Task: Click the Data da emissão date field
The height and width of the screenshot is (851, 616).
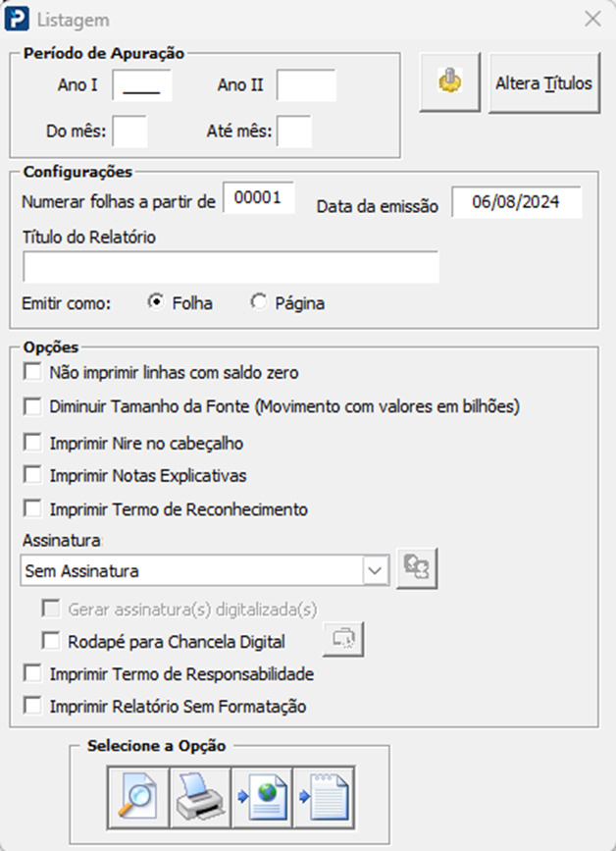Action: (x=517, y=202)
